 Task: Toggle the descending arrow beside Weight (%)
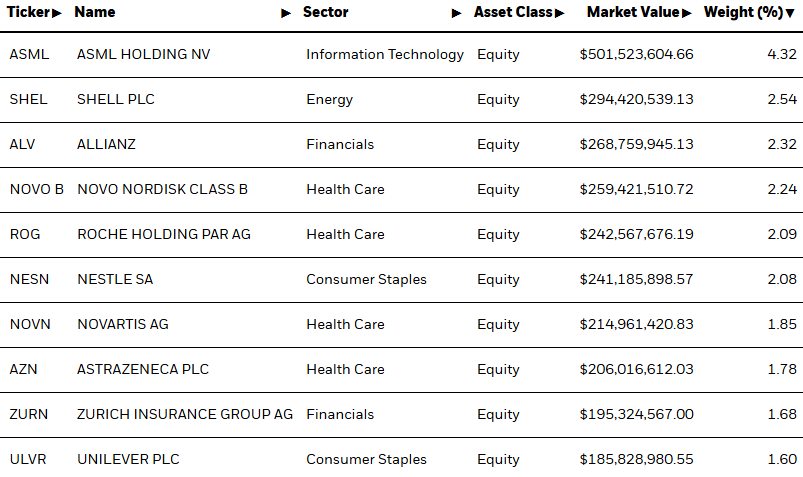click(x=792, y=13)
